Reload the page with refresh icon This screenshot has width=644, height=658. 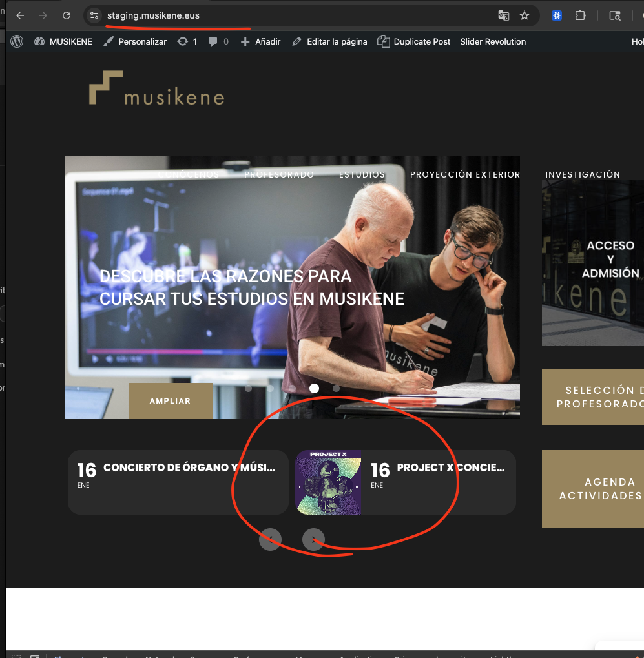click(66, 15)
